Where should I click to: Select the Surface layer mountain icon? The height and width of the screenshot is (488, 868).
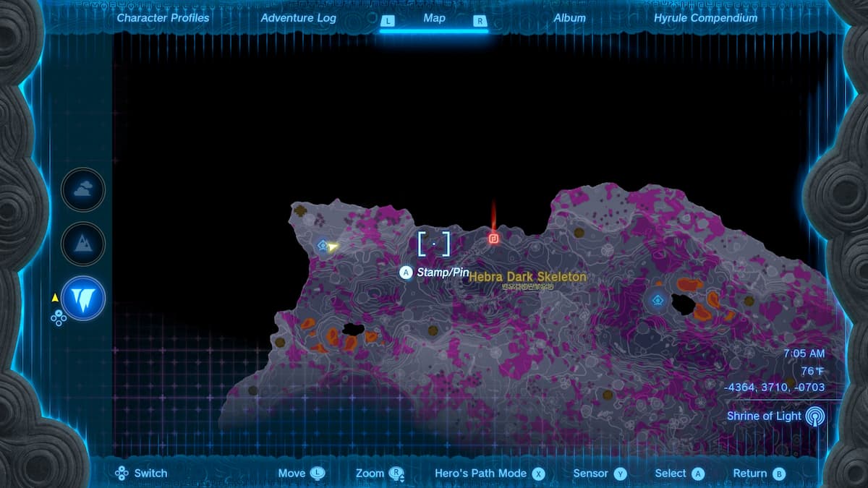(83, 244)
